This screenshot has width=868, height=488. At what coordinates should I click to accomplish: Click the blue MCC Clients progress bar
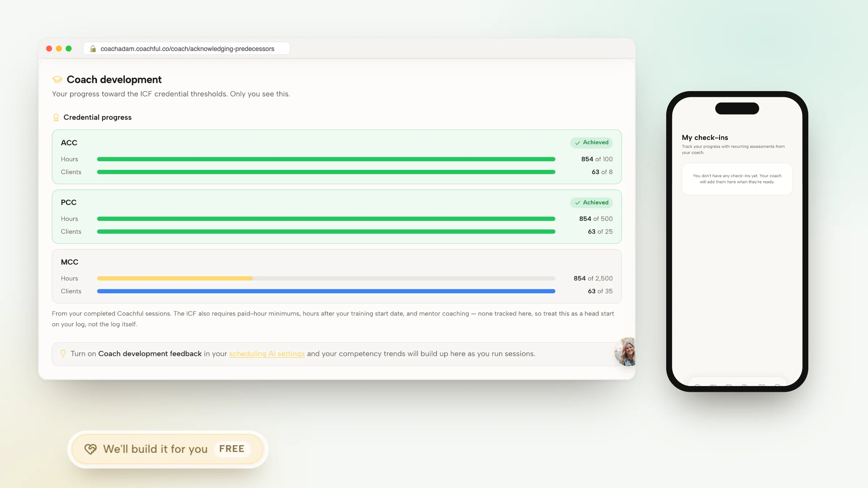(x=326, y=291)
